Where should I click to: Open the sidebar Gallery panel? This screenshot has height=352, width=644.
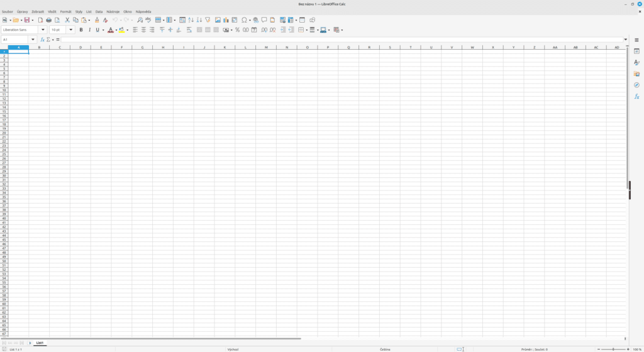636,74
